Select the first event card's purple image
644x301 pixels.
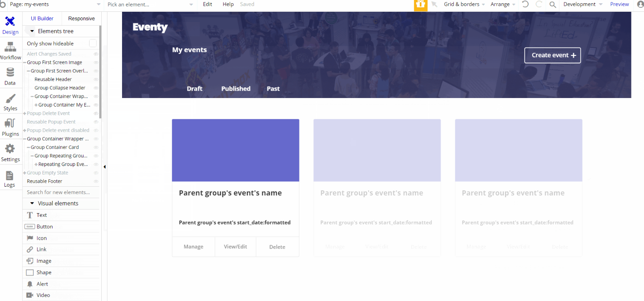[x=236, y=150]
